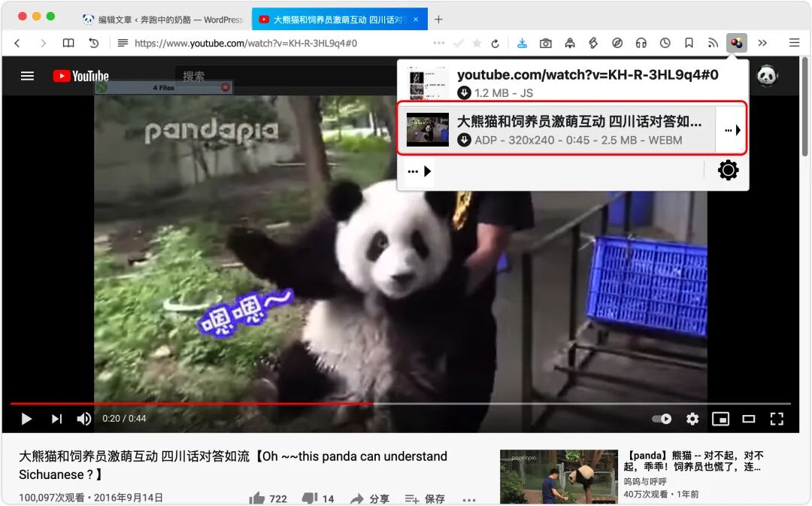This screenshot has width=812, height=506.
Task: Expand the toolbar overflow chevron
Action: point(762,43)
